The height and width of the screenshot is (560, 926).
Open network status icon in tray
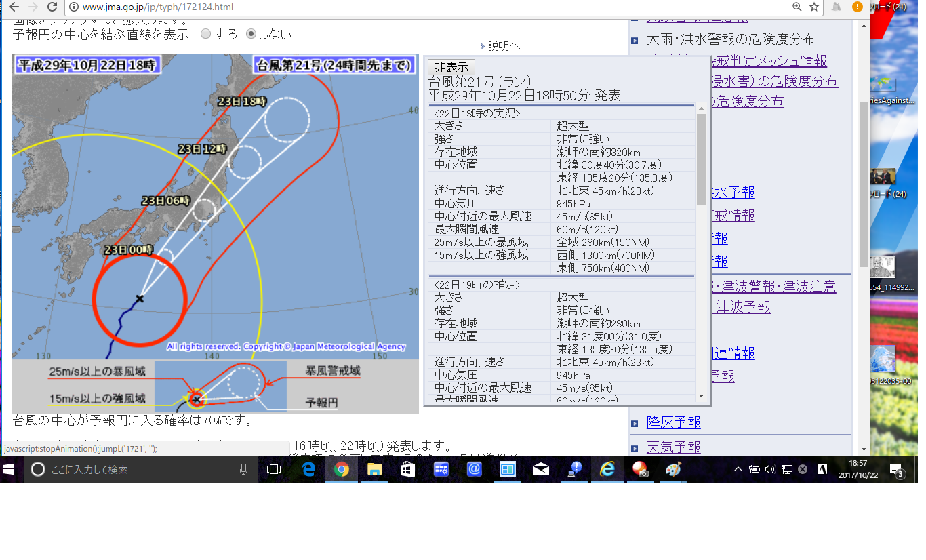click(x=786, y=469)
